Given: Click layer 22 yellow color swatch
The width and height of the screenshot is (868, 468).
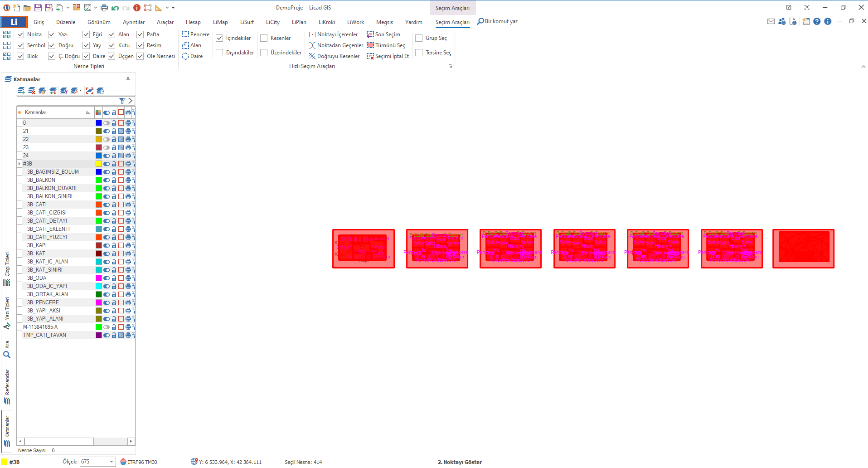Looking at the screenshot, I should (x=99, y=139).
